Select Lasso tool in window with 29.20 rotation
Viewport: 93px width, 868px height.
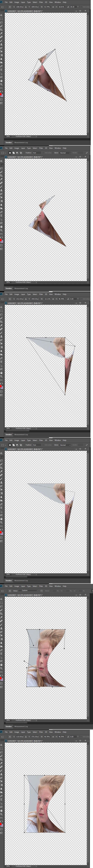pyautogui.click(x=1, y=22)
